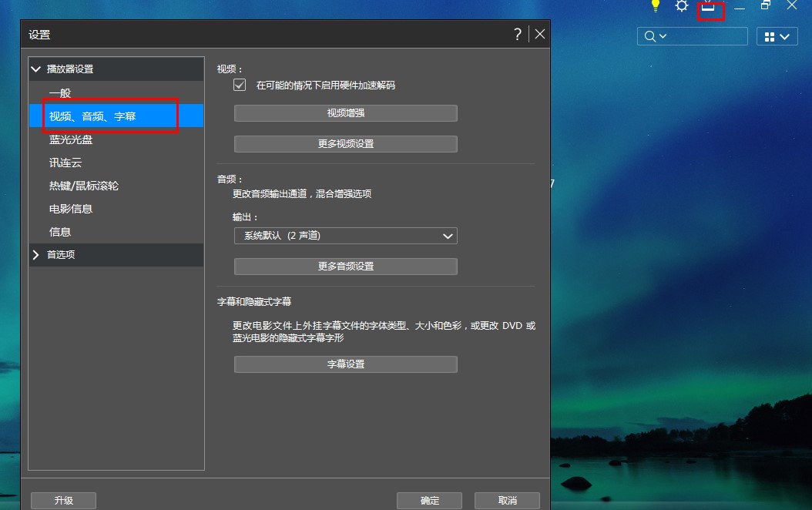The width and height of the screenshot is (812, 510).
Task: Click the lightbulb tips icon
Action: pyautogui.click(x=655, y=6)
